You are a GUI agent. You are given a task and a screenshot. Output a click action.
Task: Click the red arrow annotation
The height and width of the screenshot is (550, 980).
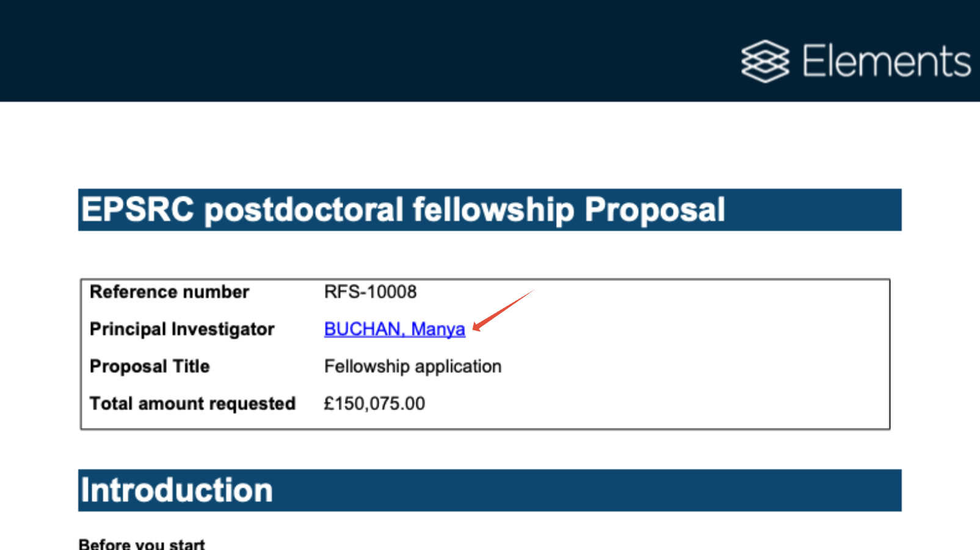click(x=503, y=311)
